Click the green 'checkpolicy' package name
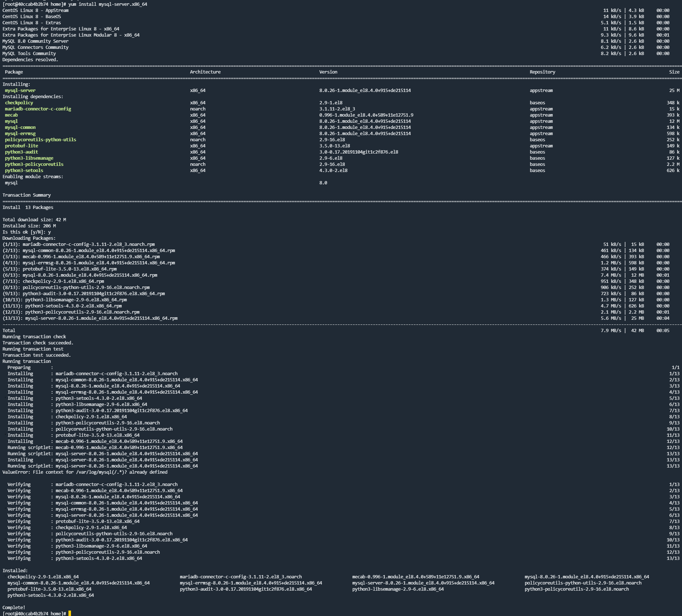The width and height of the screenshot is (682, 616). [19, 103]
